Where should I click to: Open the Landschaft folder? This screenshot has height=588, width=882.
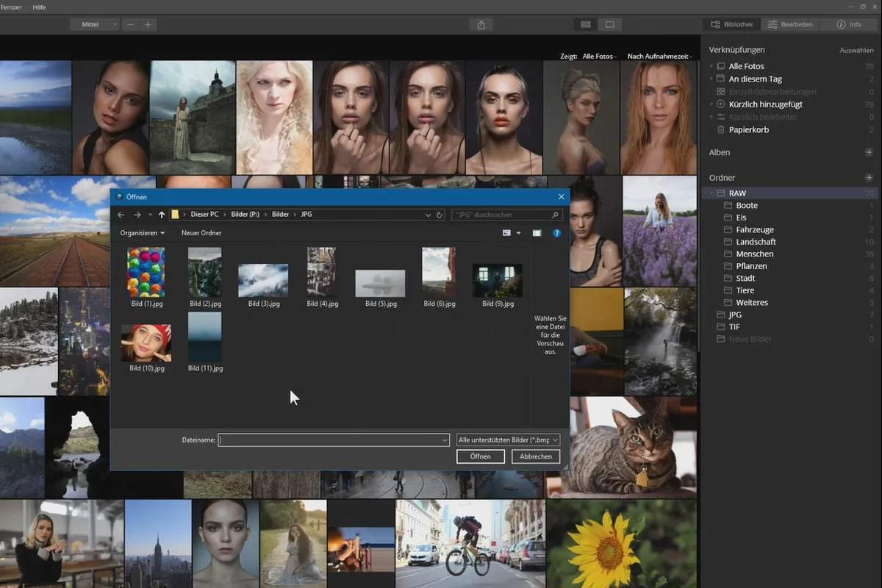pos(756,242)
